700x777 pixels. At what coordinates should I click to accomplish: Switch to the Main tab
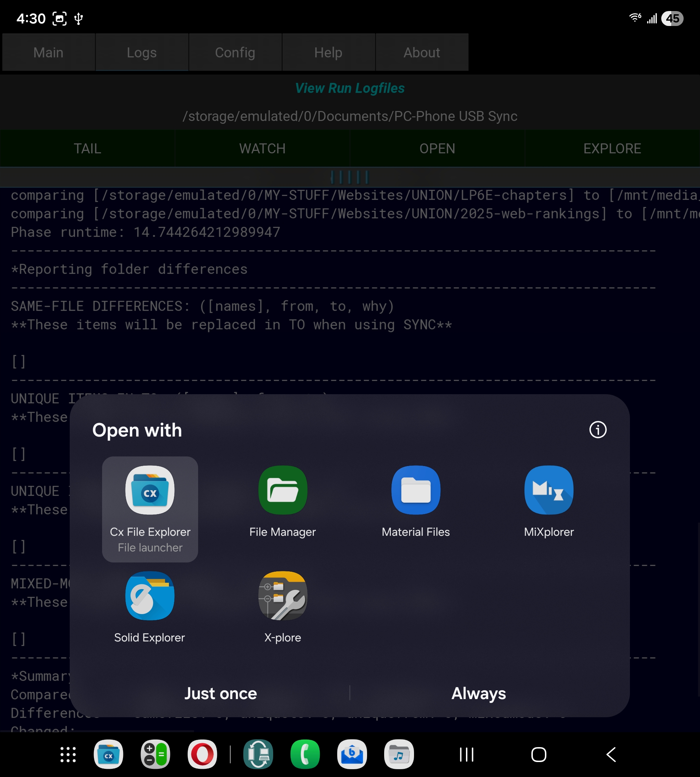pyautogui.click(x=48, y=52)
